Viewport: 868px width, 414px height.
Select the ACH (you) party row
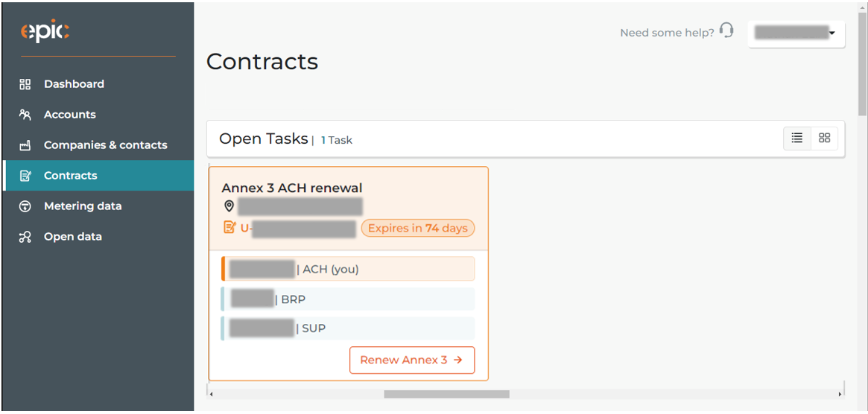(348, 269)
